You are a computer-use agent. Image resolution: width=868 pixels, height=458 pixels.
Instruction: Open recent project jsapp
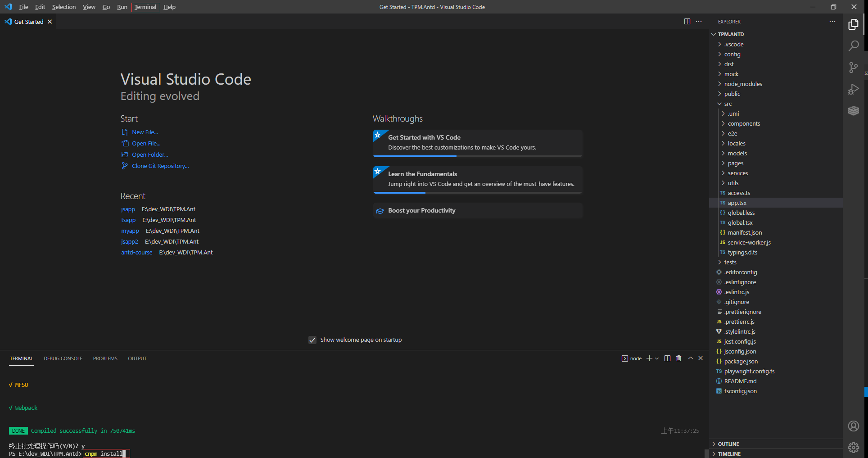[x=128, y=209]
